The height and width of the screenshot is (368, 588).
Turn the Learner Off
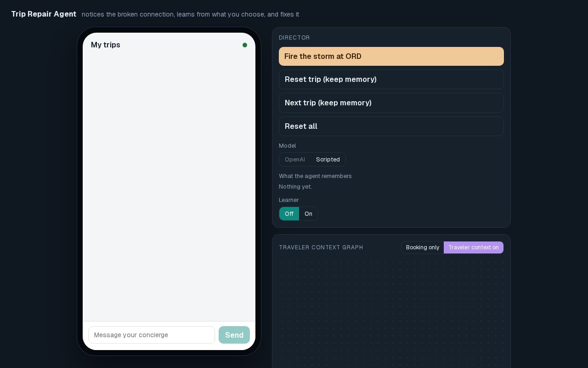[289, 214]
